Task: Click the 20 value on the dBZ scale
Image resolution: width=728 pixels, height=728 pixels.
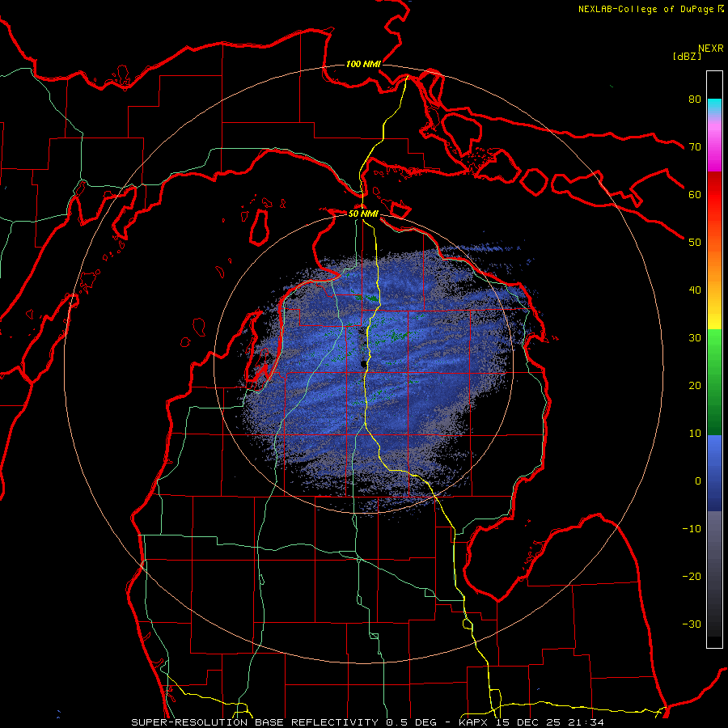Action: click(695, 385)
